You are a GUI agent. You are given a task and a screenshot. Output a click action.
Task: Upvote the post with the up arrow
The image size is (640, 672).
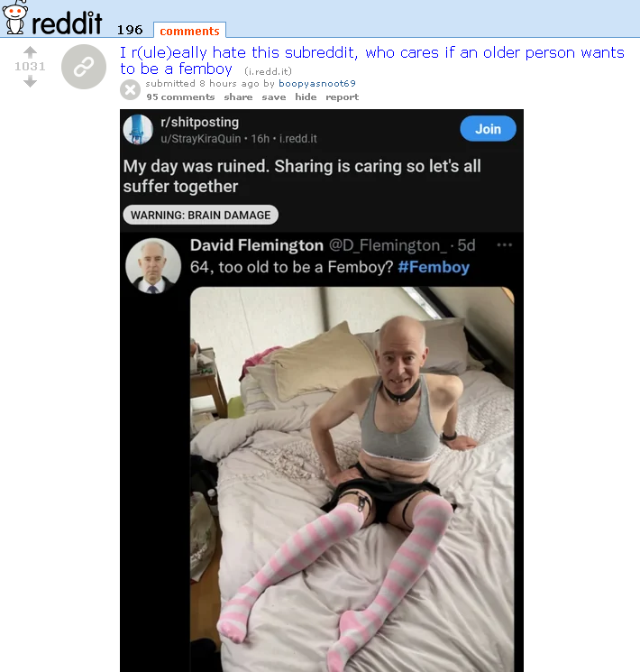(30, 52)
